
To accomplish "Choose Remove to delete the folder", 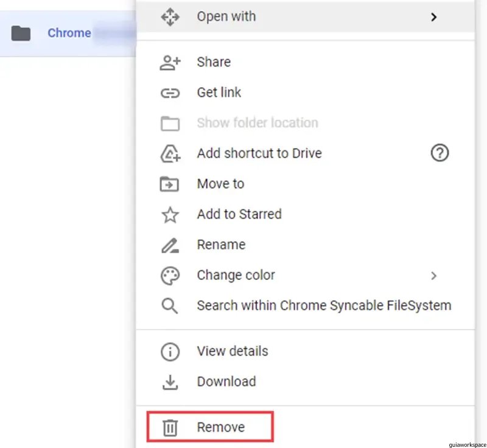I will click(306, 427).
